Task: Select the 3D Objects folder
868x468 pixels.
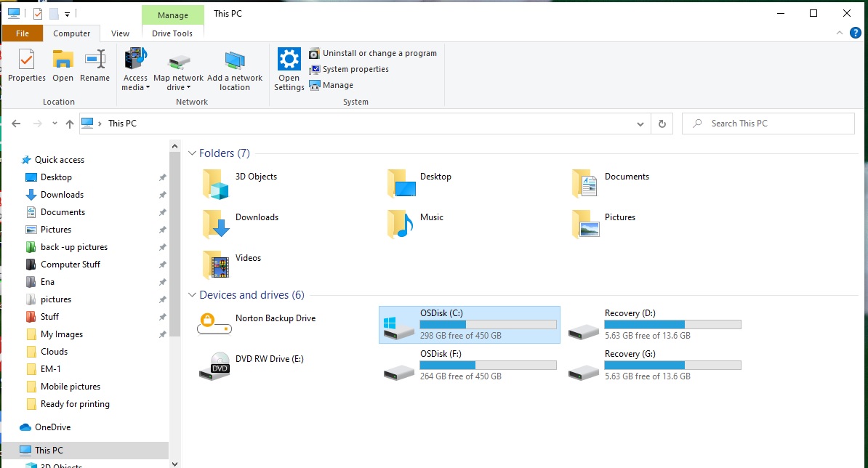Action: pyautogui.click(x=240, y=184)
